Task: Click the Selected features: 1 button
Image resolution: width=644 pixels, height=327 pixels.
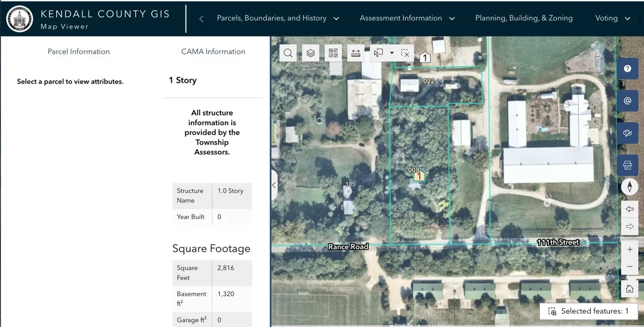Action: (589, 311)
